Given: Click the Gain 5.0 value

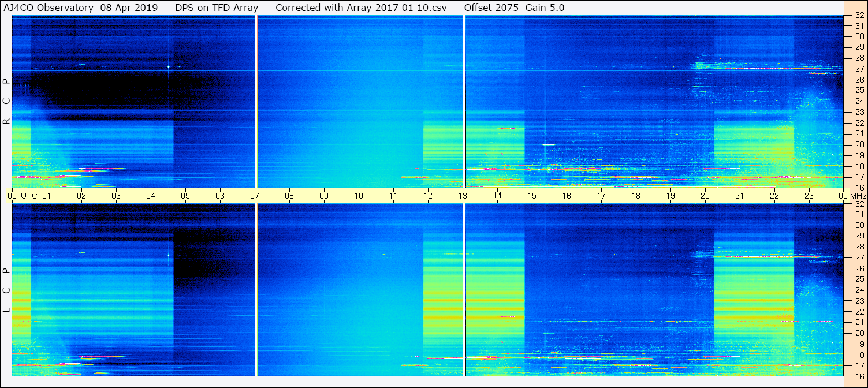Looking at the screenshot, I should click(545, 8).
